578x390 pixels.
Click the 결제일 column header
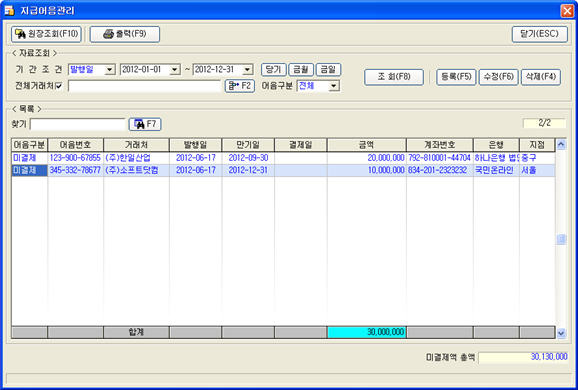point(301,145)
